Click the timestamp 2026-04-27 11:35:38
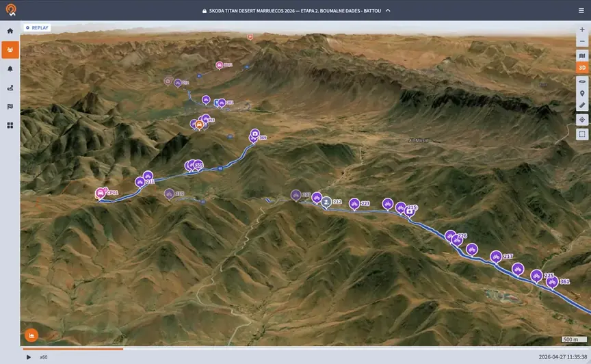Viewport: 591px width, 364px height. [563, 357]
